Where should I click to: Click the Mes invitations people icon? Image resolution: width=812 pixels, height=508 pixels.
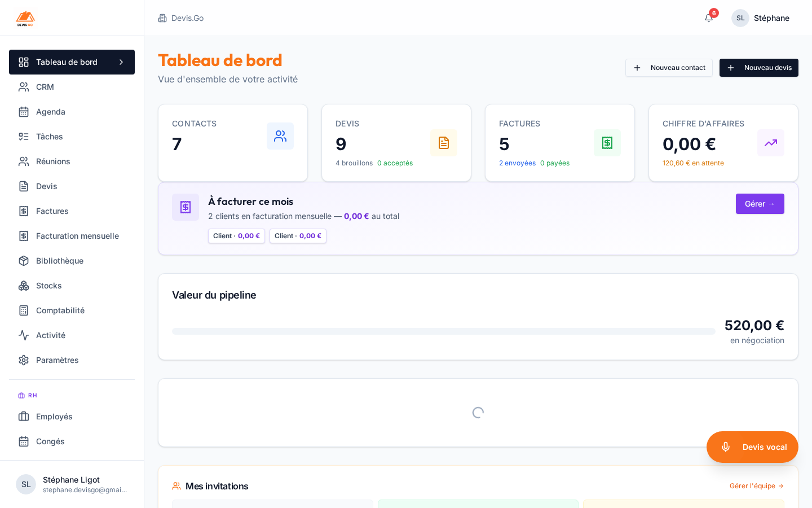[176, 486]
